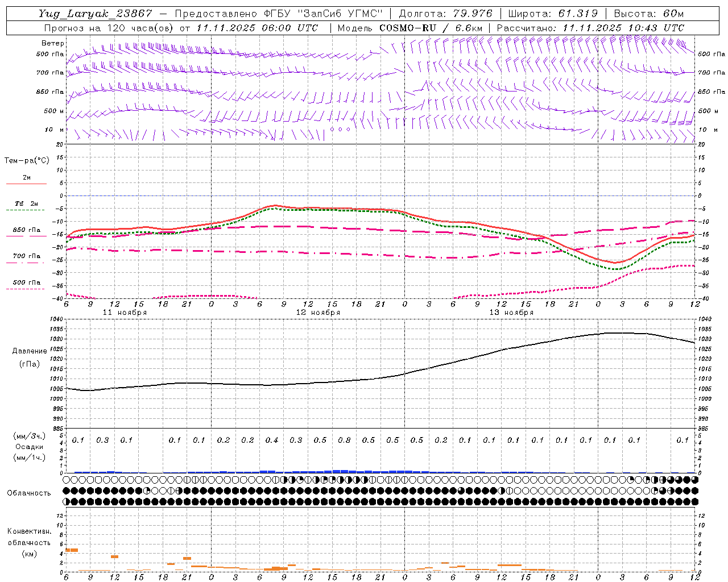Select the 'Широта: 61.319' header field
Image resolution: width=728 pixels, height=582 pixels.
[x=553, y=14]
